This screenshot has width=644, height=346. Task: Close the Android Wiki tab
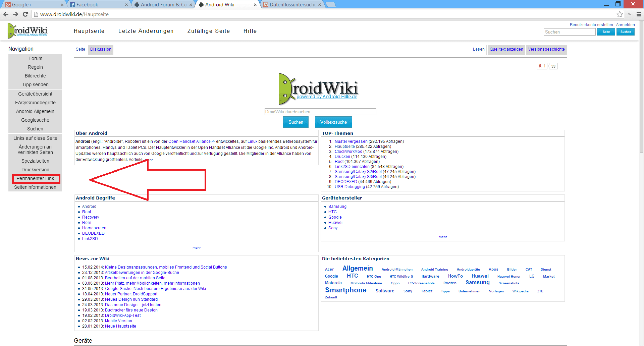(255, 5)
